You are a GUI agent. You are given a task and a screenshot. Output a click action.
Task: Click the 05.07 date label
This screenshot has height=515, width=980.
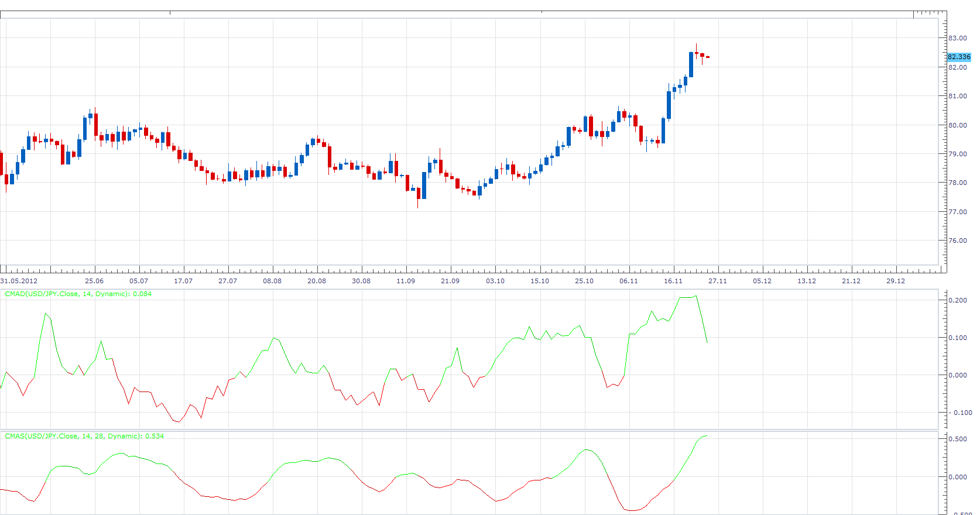click(139, 281)
